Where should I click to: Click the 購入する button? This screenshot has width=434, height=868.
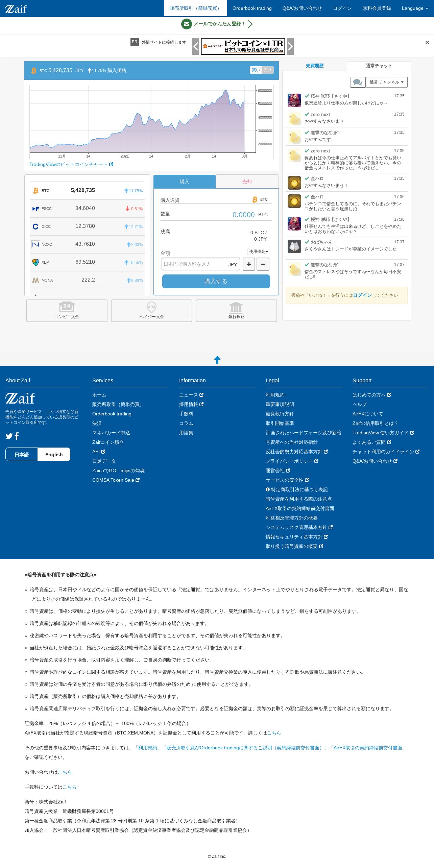click(216, 281)
